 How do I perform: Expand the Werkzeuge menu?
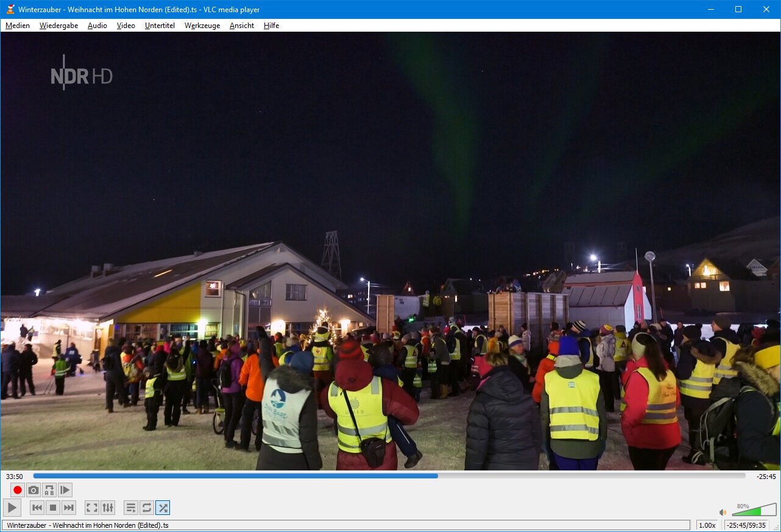tap(202, 26)
